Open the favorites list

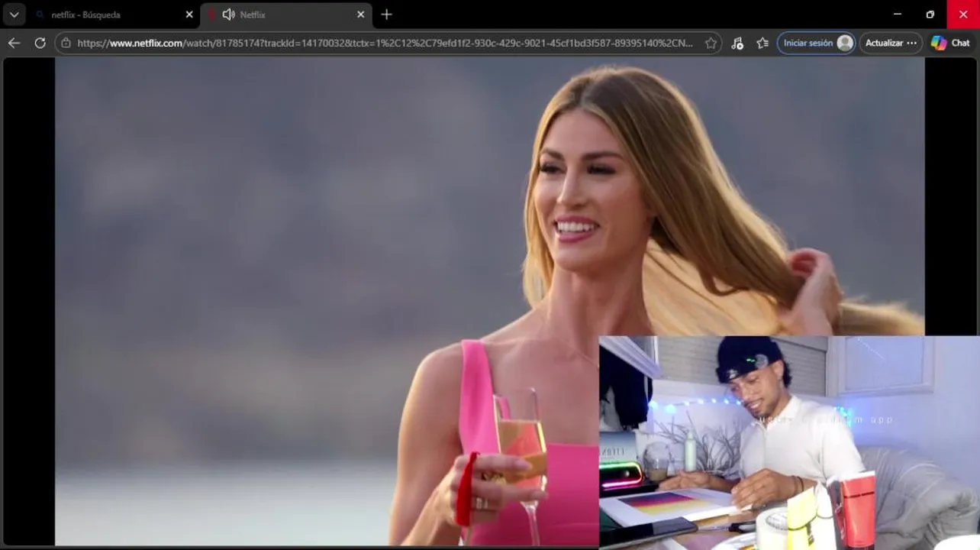[x=762, y=44]
